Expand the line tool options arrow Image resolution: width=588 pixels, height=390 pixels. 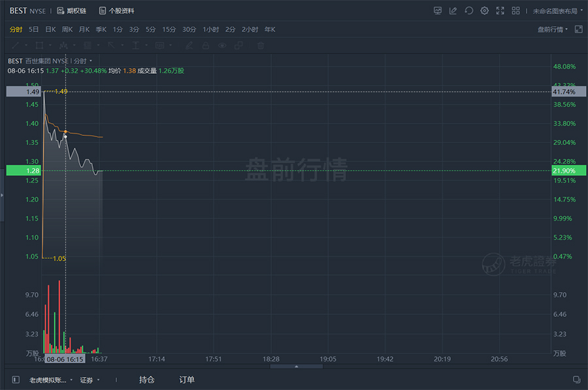(x=26, y=45)
